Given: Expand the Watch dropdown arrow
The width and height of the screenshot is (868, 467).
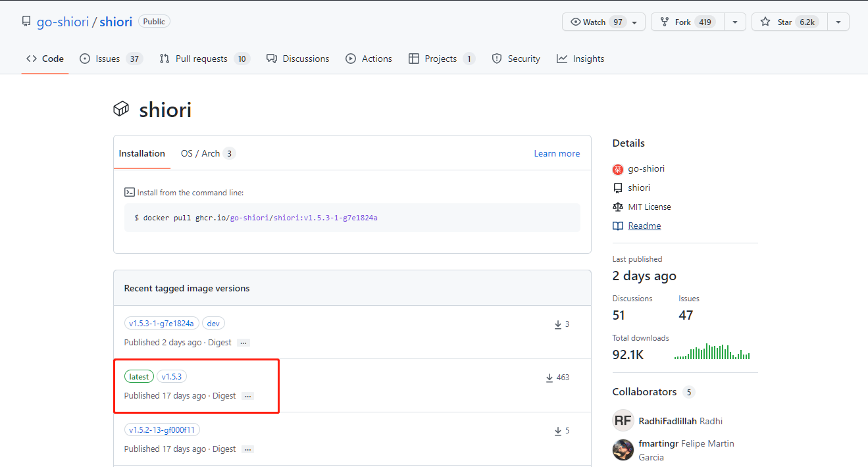Looking at the screenshot, I should click(634, 22).
